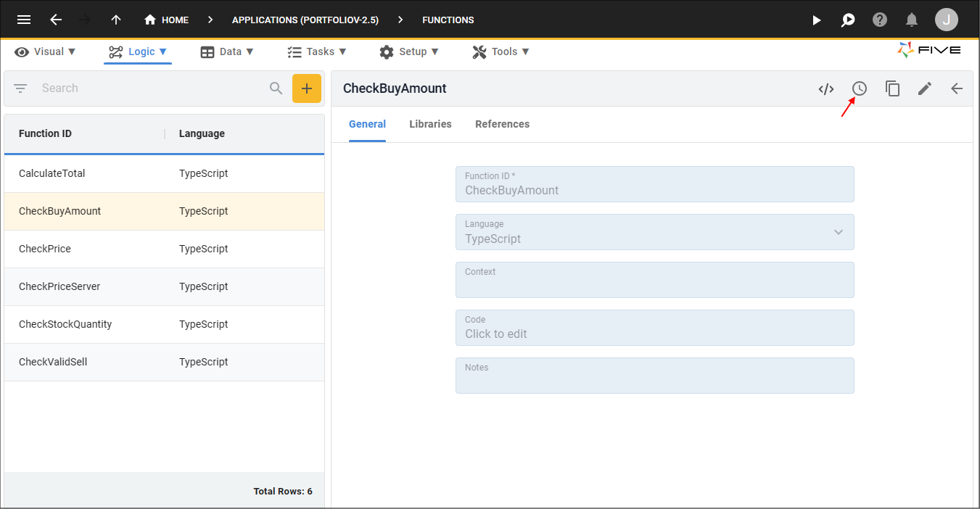980x509 pixels.
Task: Switch to the General tab
Action: point(367,124)
